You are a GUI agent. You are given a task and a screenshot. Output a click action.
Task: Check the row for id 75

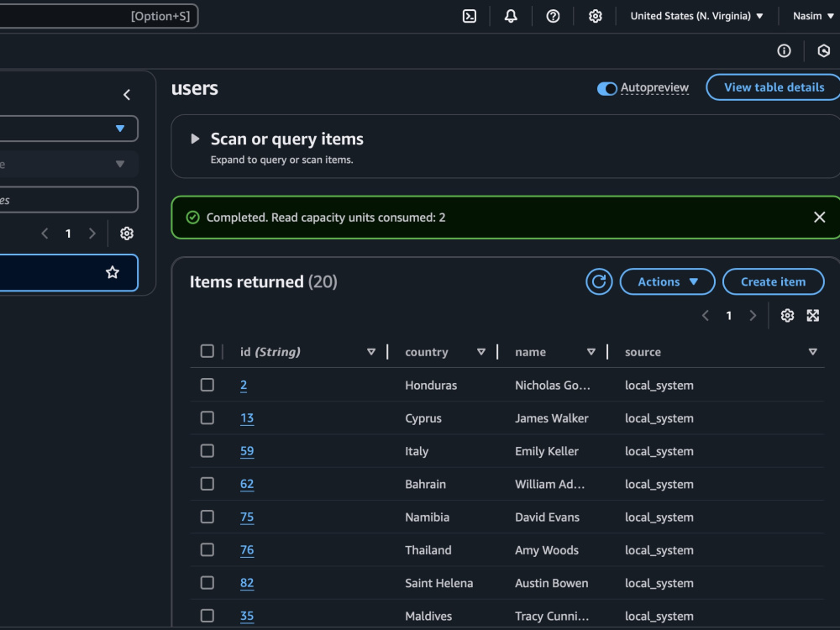[207, 517]
